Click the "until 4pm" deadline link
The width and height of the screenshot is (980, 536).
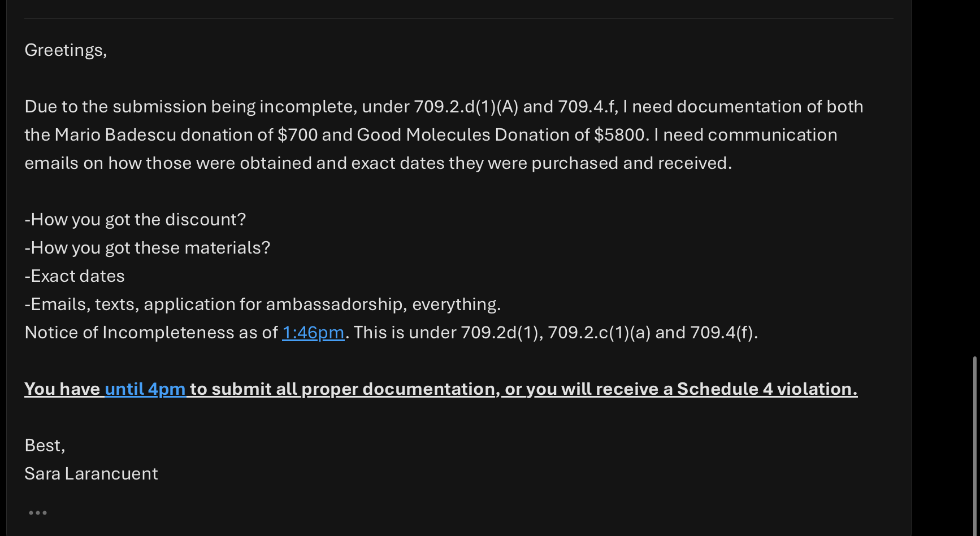coord(145,389)
